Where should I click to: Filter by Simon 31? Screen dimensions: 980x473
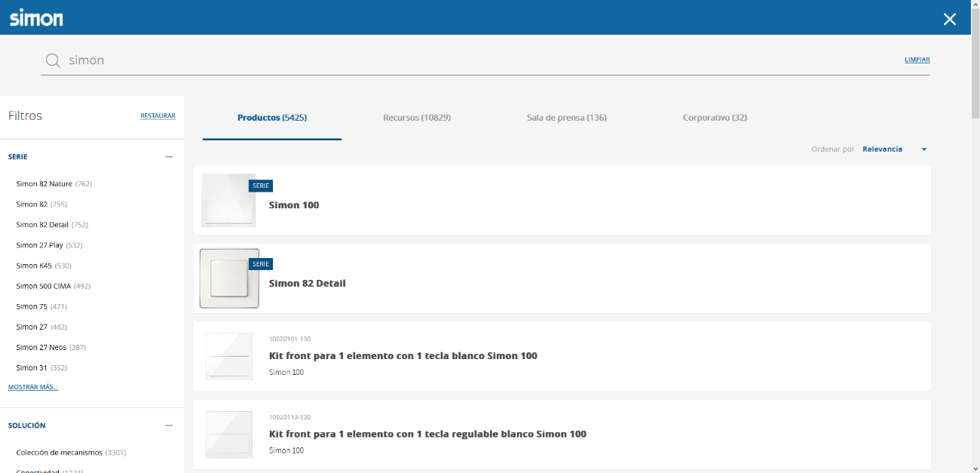[41, 367]
